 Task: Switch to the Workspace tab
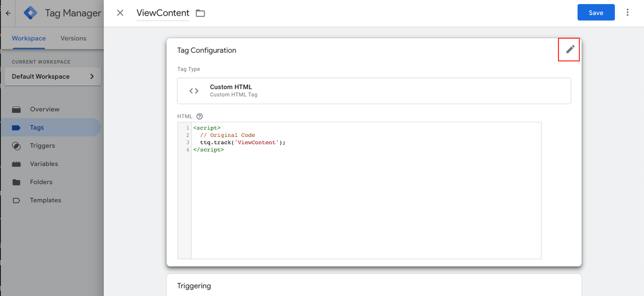(29, 38)
